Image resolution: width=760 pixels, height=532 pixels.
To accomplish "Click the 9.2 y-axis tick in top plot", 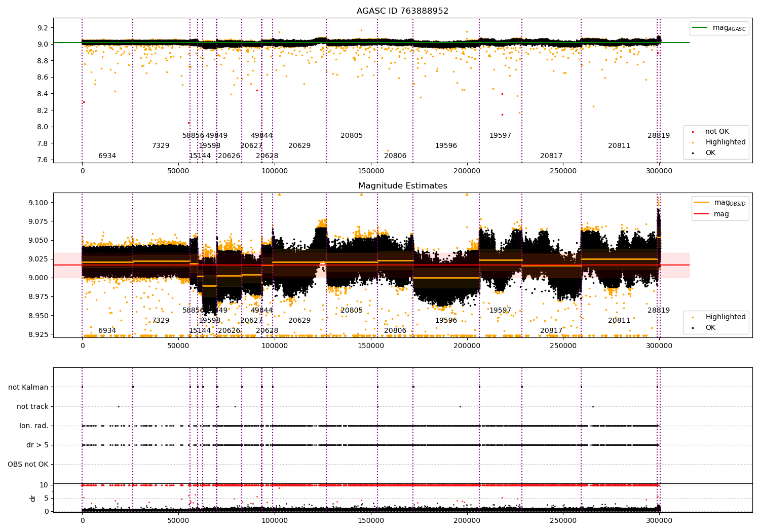I will pos(43,28).
